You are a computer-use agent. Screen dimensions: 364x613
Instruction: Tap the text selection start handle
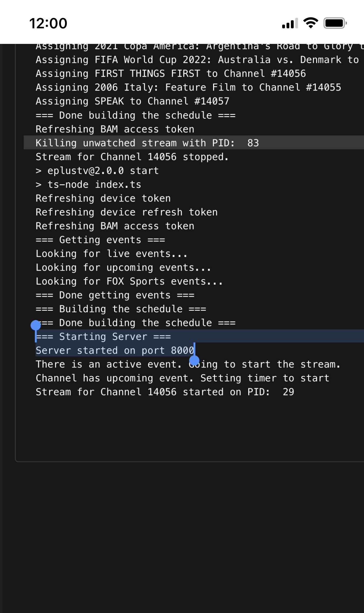(x=36, y=325)
